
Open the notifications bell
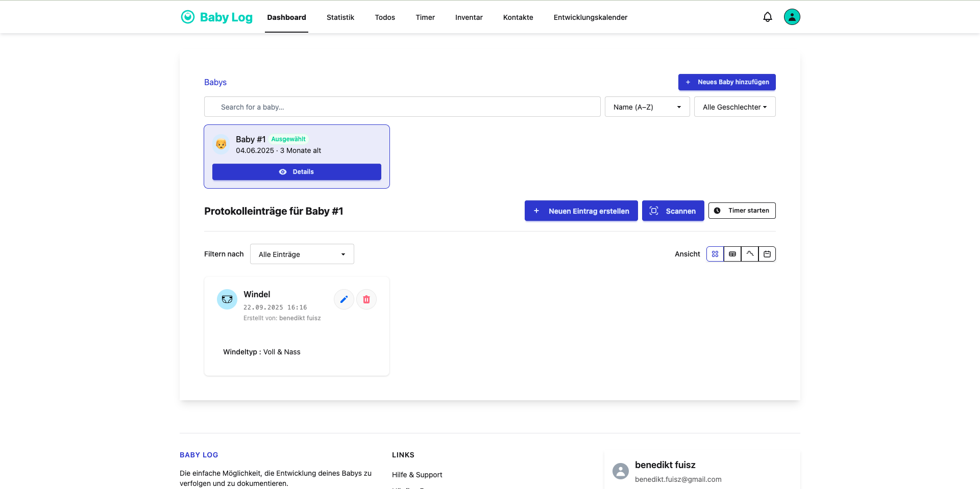pyautogui.click(x=767, y=17)
